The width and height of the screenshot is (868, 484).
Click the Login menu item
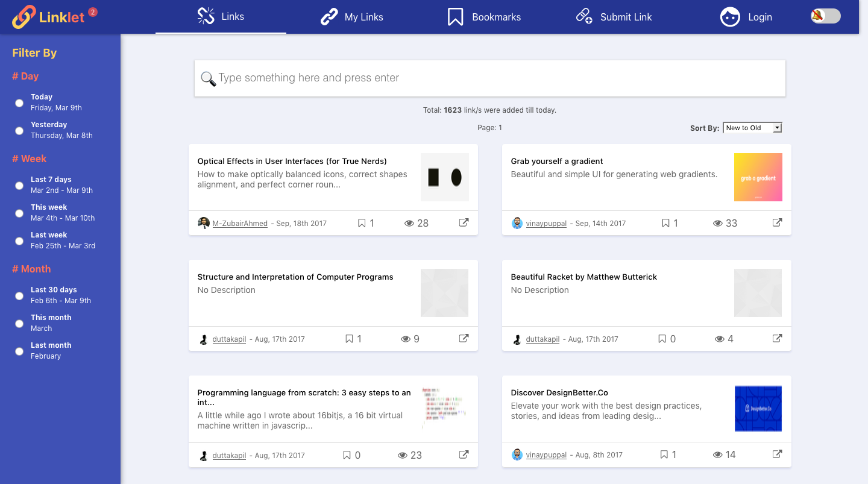[746, 17]
